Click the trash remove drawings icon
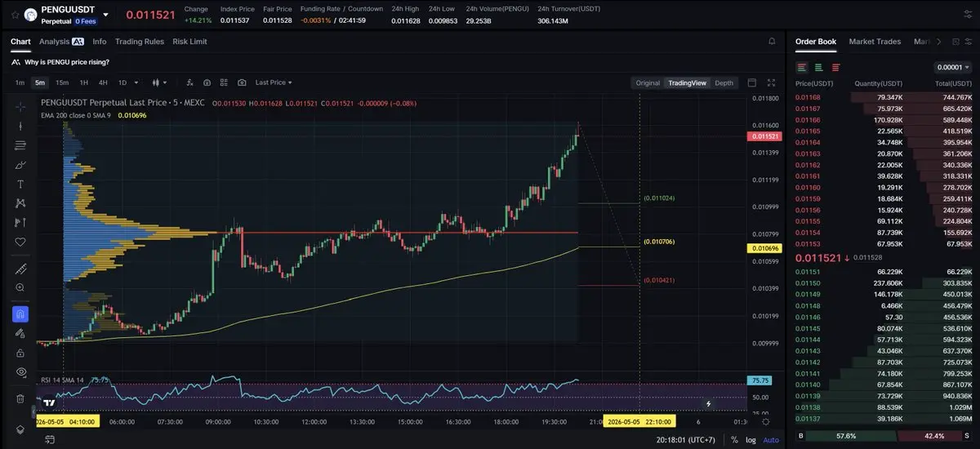980x449 pixels. 20,398
